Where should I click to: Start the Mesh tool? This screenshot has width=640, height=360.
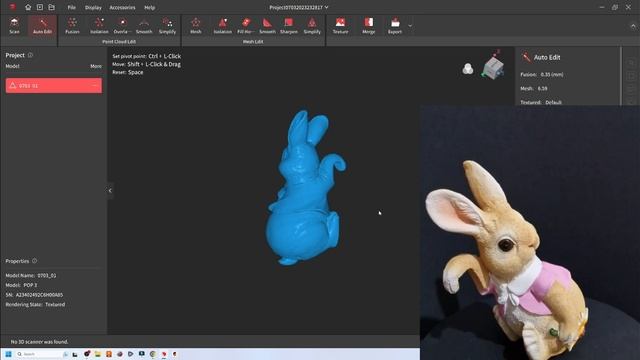[196, 26]
